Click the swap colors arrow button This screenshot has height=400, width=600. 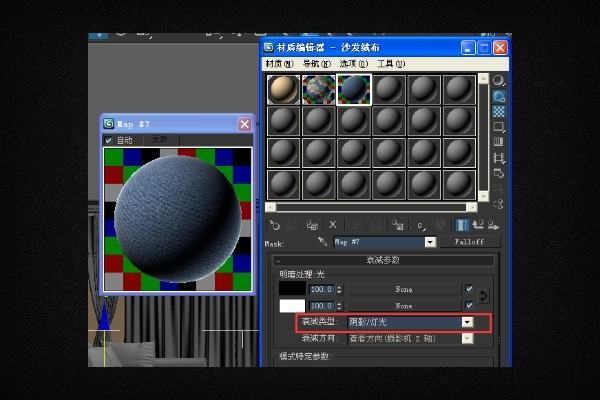[485, 296]
